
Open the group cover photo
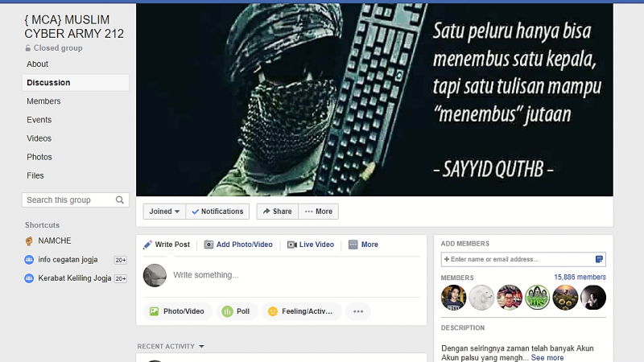click(x=374, y=100)
